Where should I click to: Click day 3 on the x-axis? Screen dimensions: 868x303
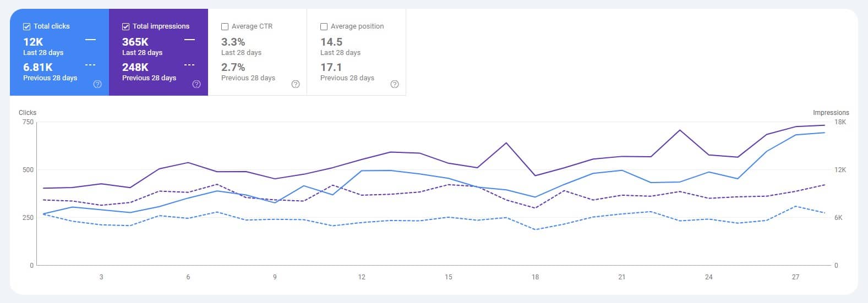point(101,277)
